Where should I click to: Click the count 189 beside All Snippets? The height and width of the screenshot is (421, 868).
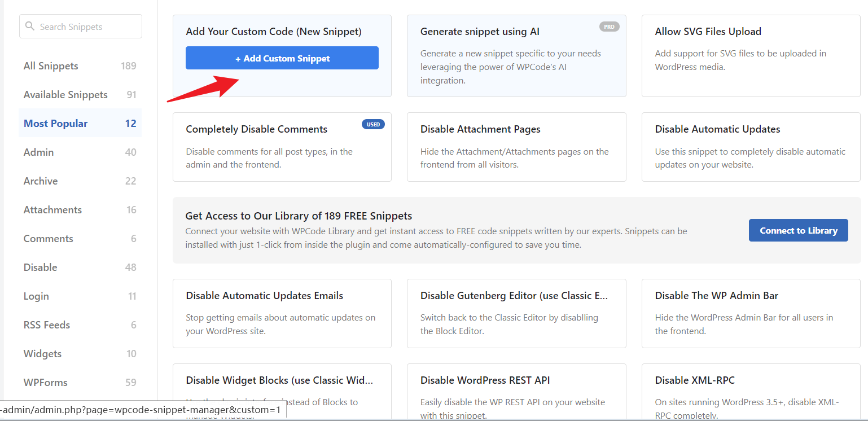pos(129,66)
